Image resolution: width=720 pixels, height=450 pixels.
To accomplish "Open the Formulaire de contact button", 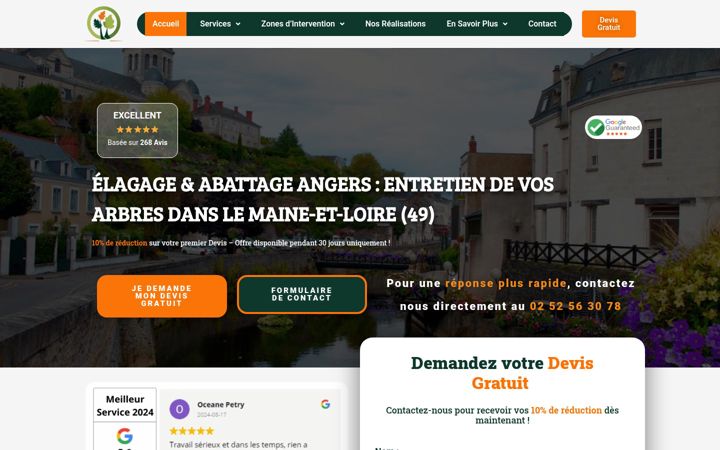I will click(x=302, y=294).
